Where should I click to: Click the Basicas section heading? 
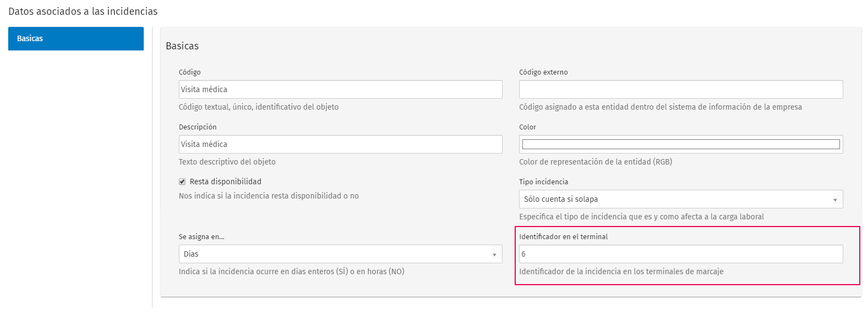[182, 46]
